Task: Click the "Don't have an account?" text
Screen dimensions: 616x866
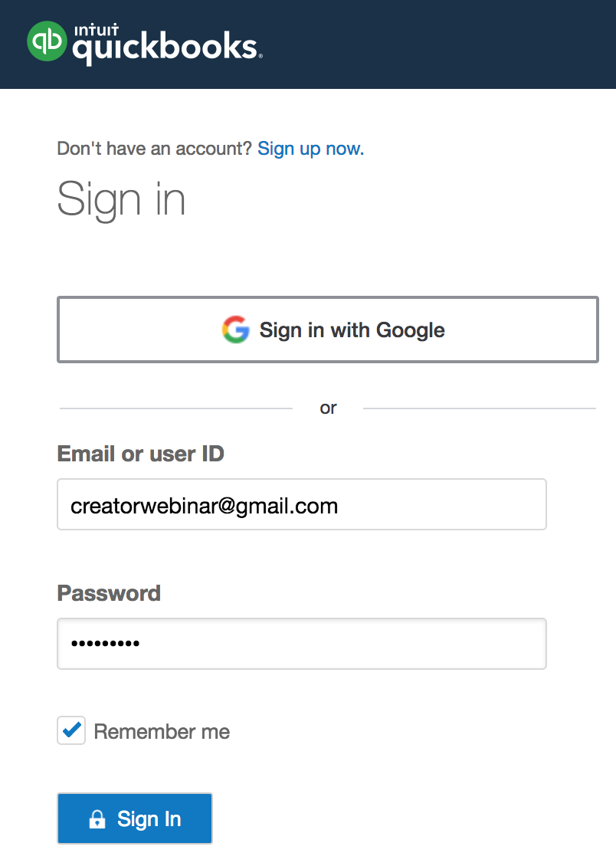Action: [154, 149]
